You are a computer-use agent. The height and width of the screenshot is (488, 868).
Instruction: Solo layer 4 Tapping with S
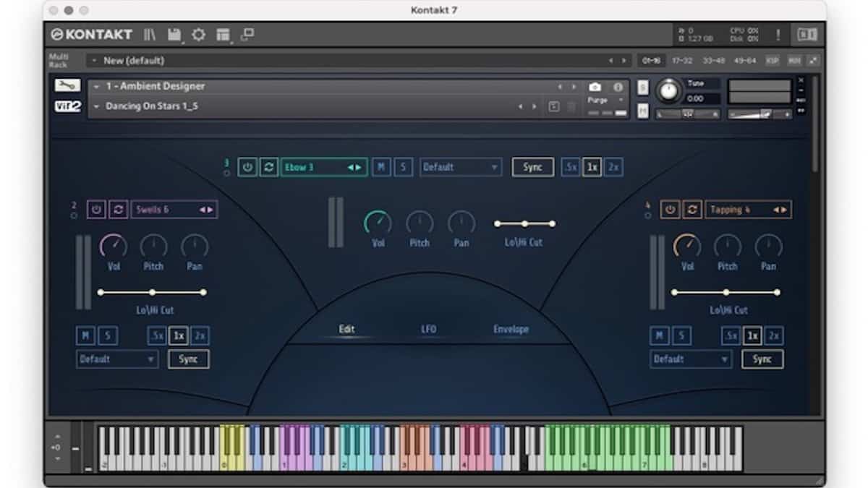tap(681, 335)
